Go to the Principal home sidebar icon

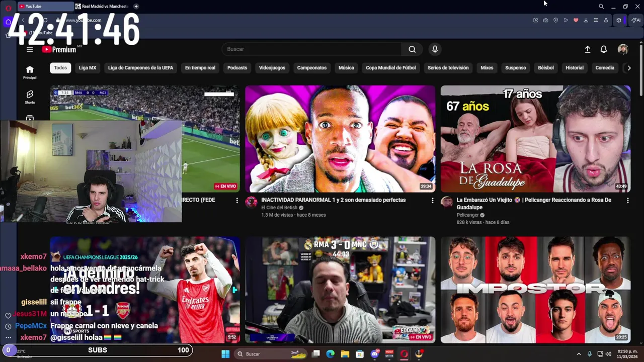pos(30,72)
